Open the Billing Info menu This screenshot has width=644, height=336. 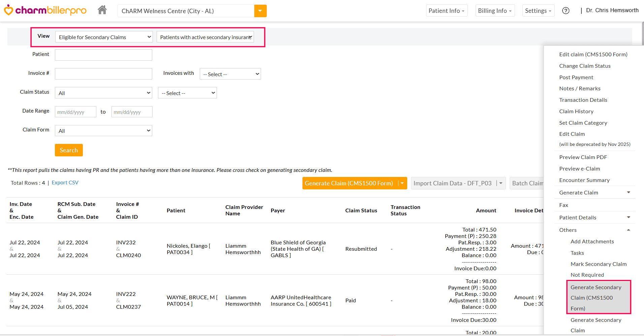pos(495,11)
